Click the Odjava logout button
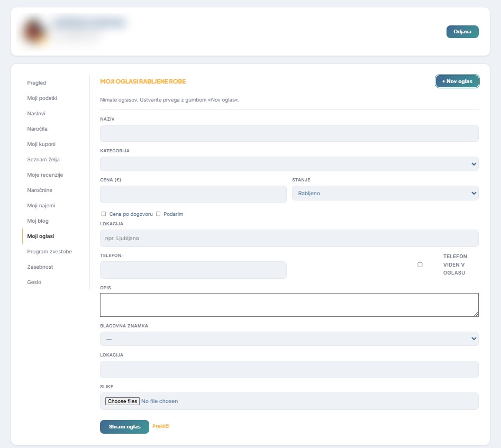Image resolution: width=501 pixels, height=448 pixels. (462, 32)
